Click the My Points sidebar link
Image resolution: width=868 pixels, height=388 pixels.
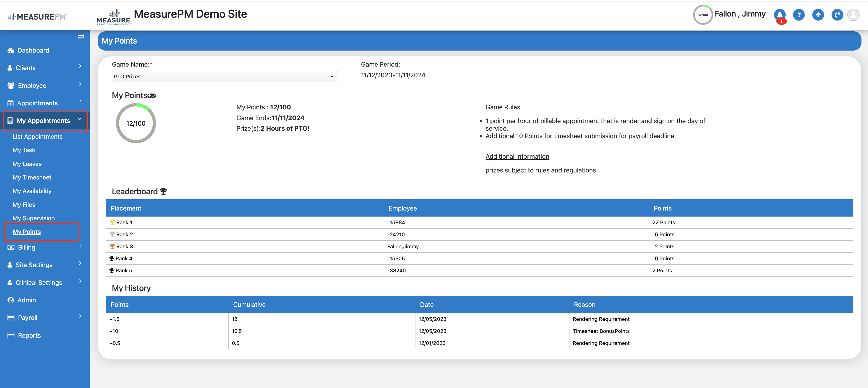coord(27,232)
